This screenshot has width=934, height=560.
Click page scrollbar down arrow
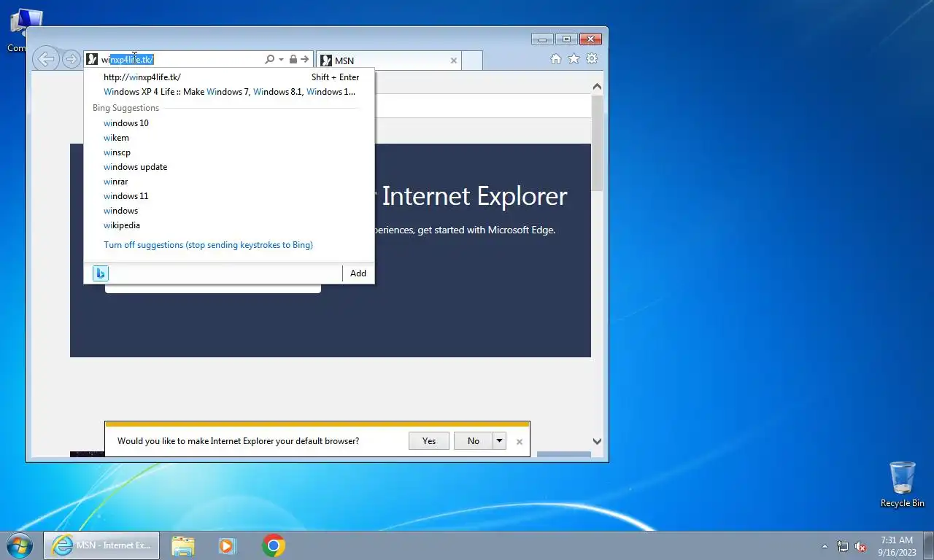597,441
